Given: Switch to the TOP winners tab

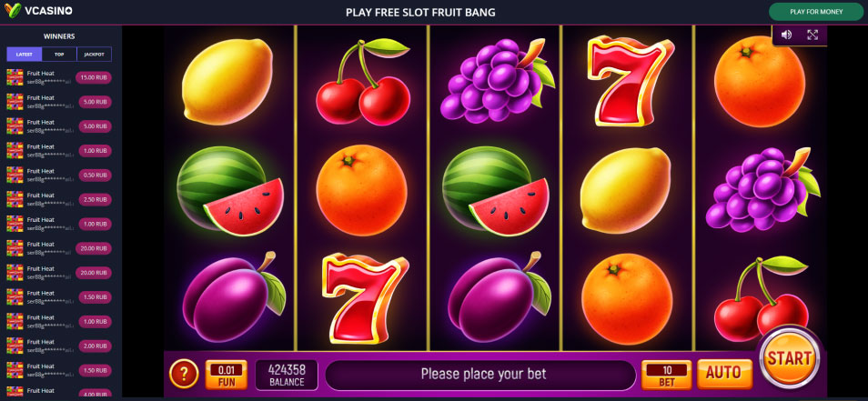Looking at the screenshot, I should pyautogui.click(x=59, y=55).
